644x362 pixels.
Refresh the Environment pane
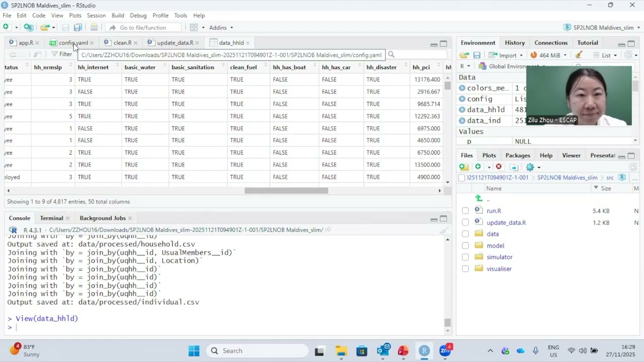pos(629,55)
